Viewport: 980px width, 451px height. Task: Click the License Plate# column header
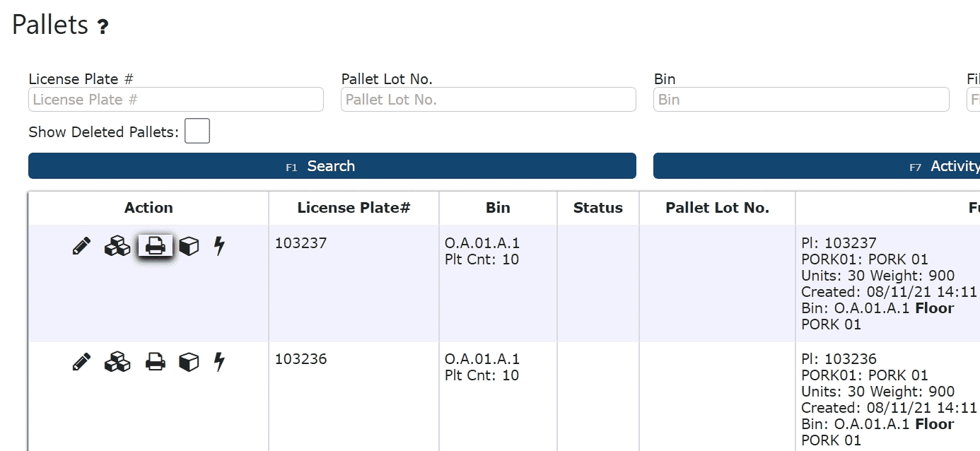click(354, 208)
